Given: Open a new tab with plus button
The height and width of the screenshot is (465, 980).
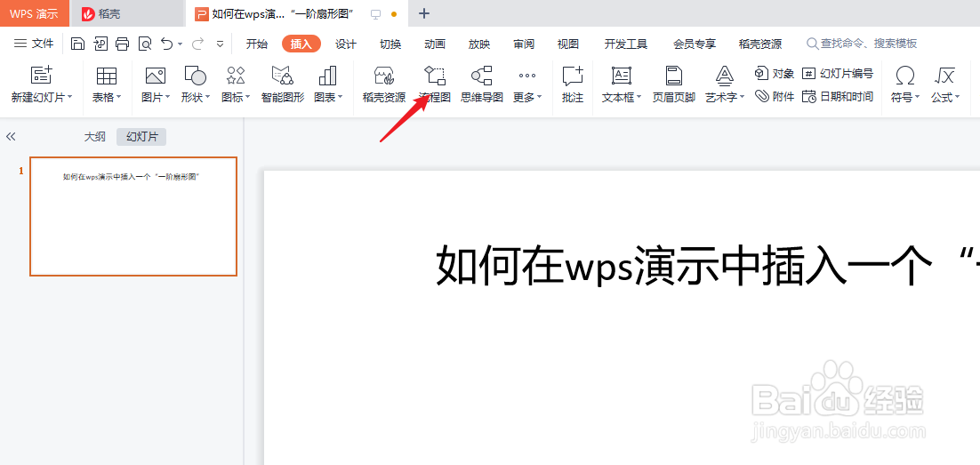Looking at the screenshot, I should pos(424,13).
